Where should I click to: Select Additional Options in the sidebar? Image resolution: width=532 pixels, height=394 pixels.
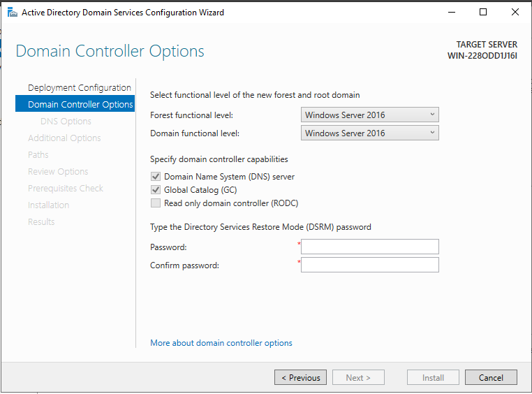[x=64, y=138]
